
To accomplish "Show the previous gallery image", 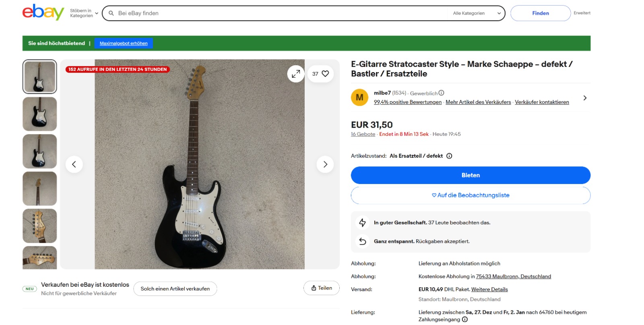I will coord(74,164).
